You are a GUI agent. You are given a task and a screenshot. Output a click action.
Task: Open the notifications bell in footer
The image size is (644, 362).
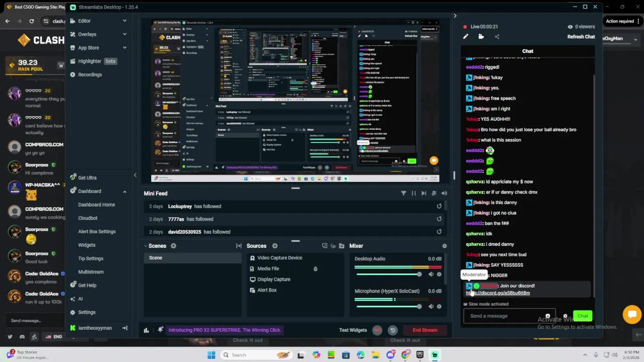(160, 330)
